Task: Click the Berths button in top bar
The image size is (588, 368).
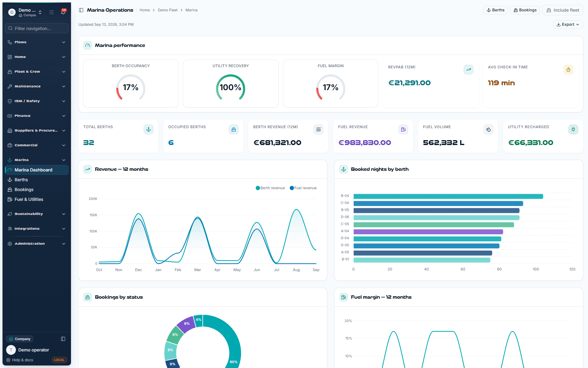Action: pos(496,10)
